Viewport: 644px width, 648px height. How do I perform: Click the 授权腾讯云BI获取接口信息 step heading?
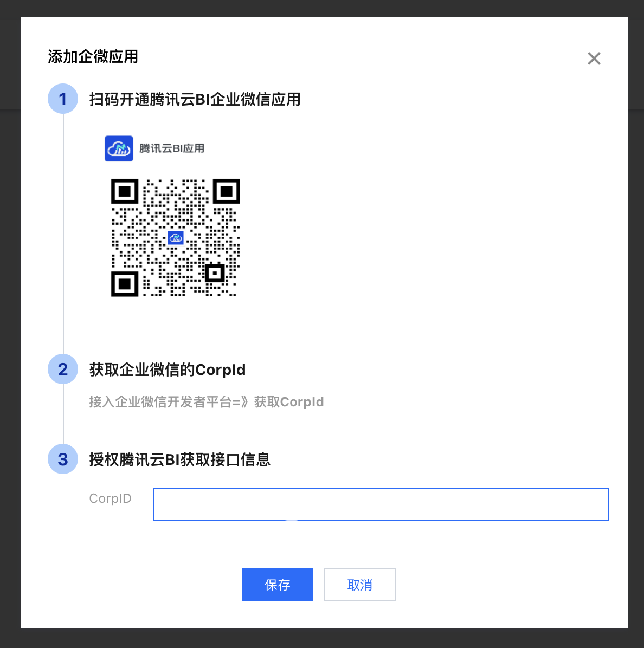[180, 459]
